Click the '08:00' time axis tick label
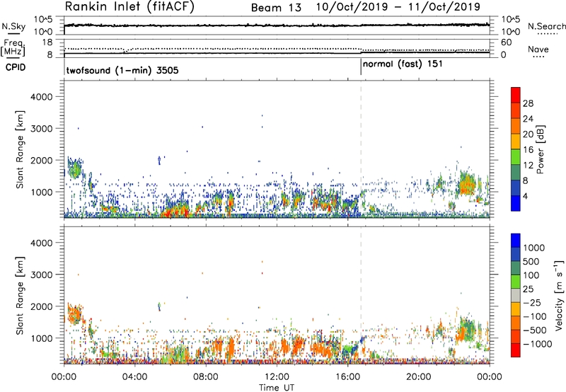Viewport: 566px width, 392px height. point(206,377)
